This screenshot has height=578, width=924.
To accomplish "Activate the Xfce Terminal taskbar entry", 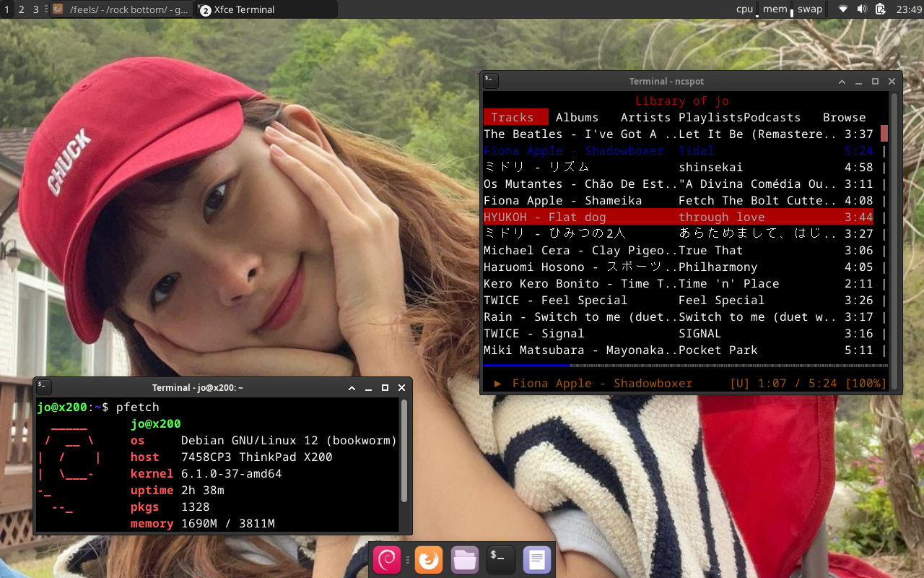I will point(266,9).
